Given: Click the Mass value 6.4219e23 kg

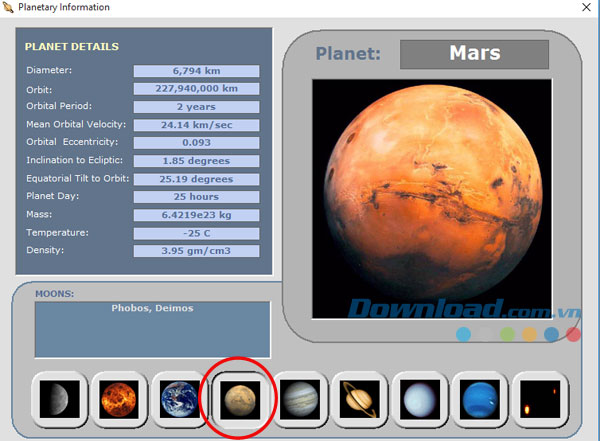Looking at the screenshot, I should click(196, 215).
